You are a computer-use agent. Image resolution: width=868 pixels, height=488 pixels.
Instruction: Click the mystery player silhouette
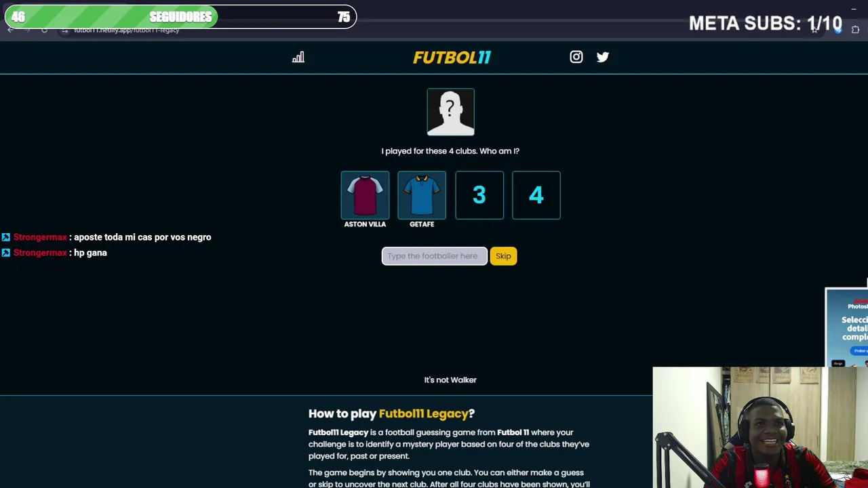click(451, 112)
